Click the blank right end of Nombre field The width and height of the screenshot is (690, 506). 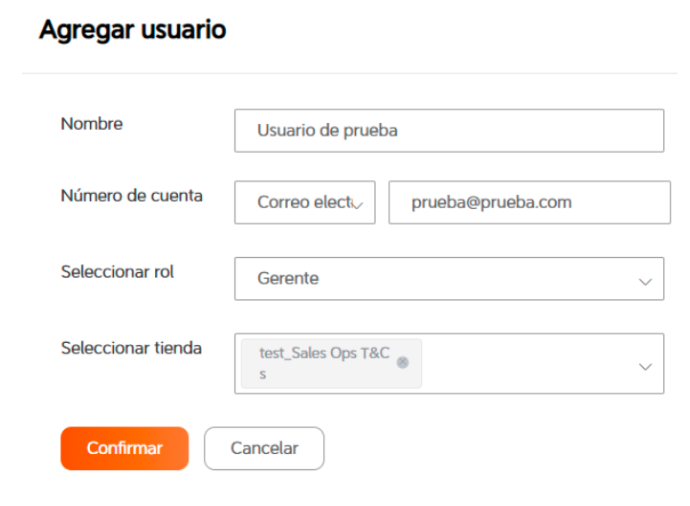[572, 131]
